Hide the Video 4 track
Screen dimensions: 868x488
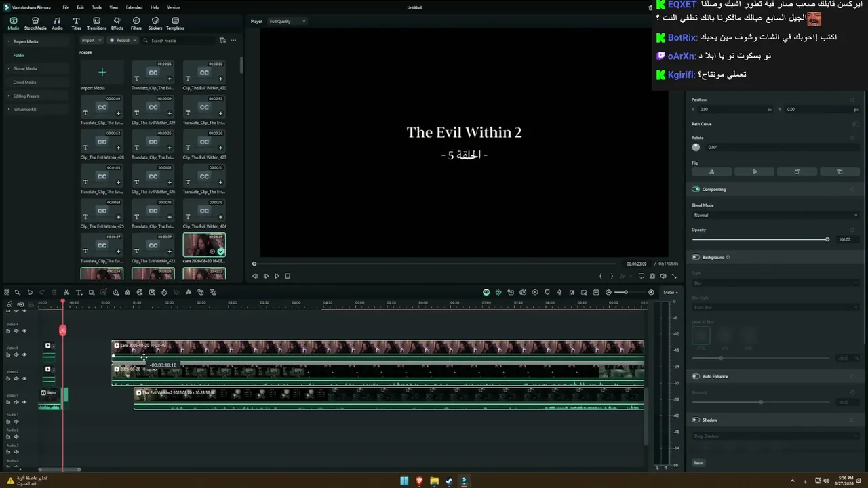24,331
